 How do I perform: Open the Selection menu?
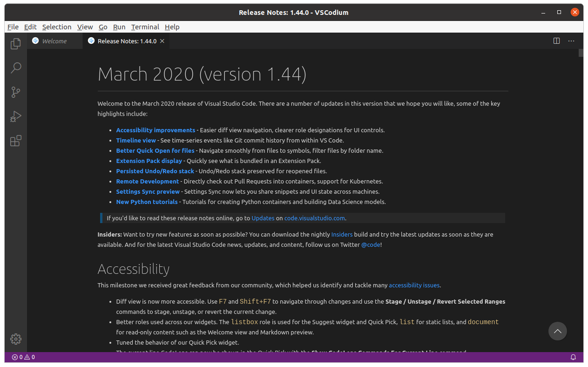click(57, 27)
